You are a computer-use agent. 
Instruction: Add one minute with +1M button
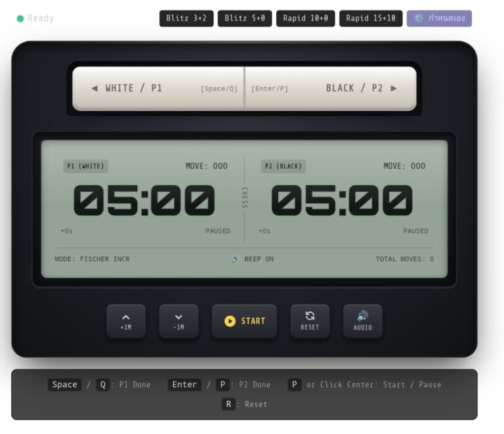click(x=126, y=322)
